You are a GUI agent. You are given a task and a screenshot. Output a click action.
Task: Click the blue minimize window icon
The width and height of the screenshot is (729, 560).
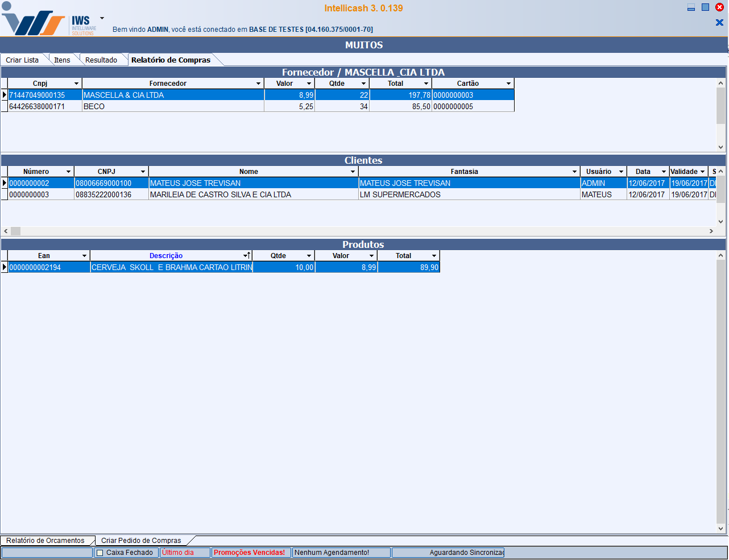pos(691,7)
